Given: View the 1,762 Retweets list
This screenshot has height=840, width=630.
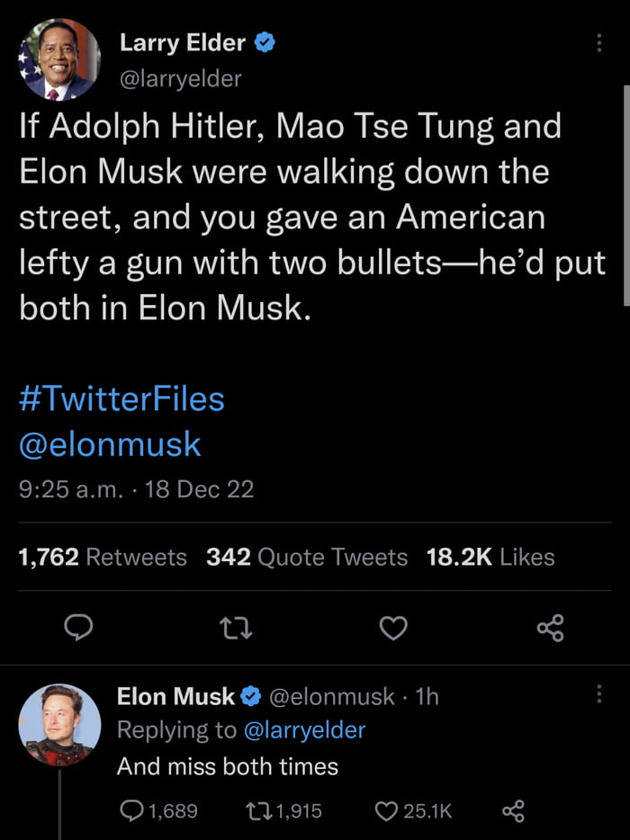Looking at the screenshot, I should coord(103,558).
